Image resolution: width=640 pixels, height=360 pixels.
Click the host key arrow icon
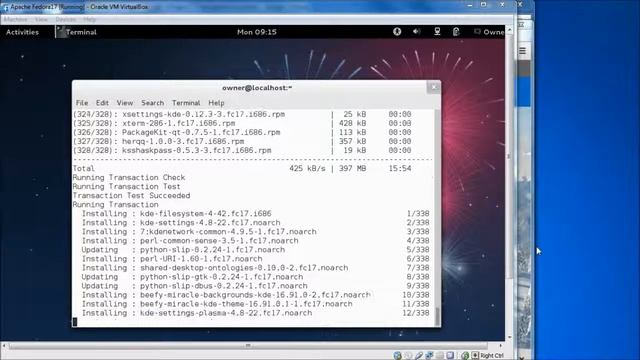tap(475, 356)
